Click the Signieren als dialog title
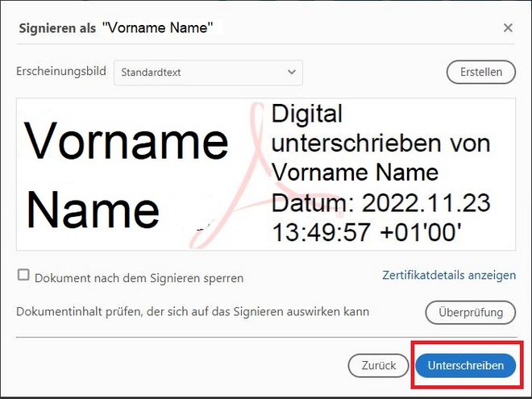 click(116, 28)
